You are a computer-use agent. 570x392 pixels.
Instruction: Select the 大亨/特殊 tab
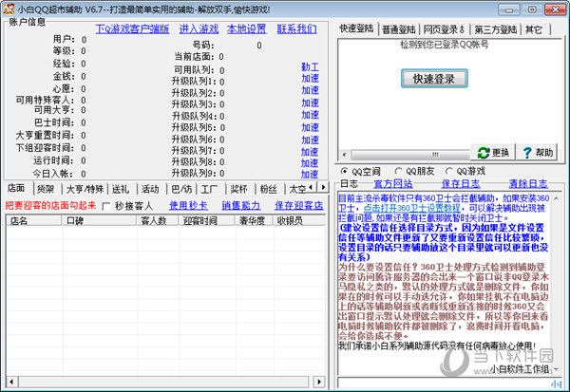click(x=85, y=189)
